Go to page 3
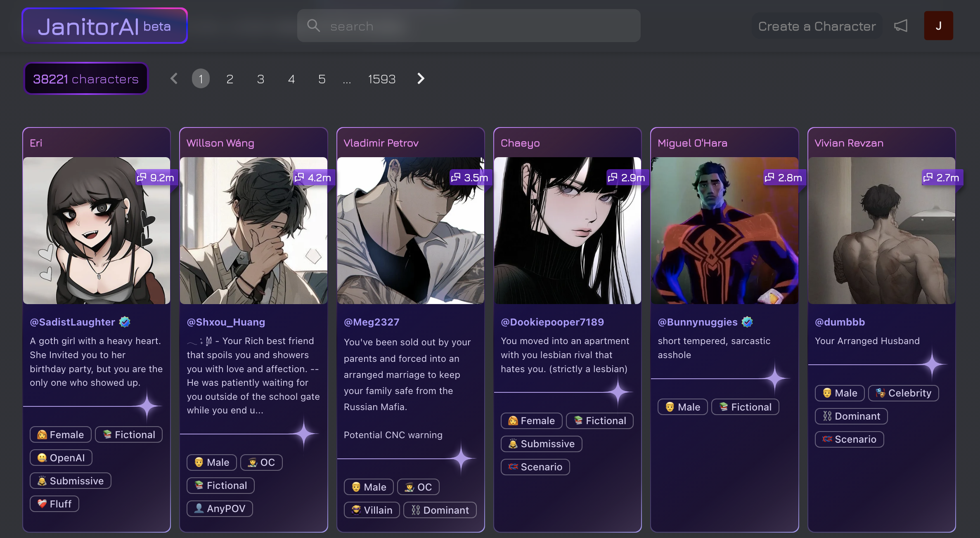This screenshot has height=538, width=980. click(x=260, y=79)
